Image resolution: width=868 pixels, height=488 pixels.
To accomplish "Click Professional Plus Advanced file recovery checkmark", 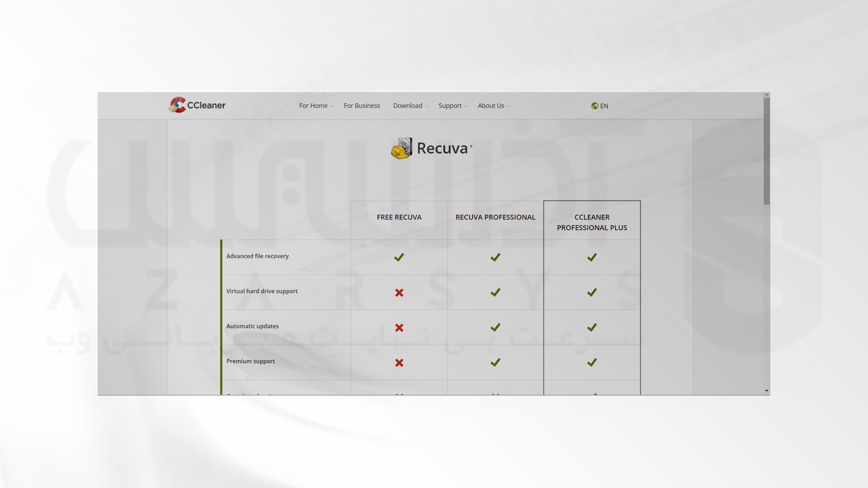I will tap(592, 257).
